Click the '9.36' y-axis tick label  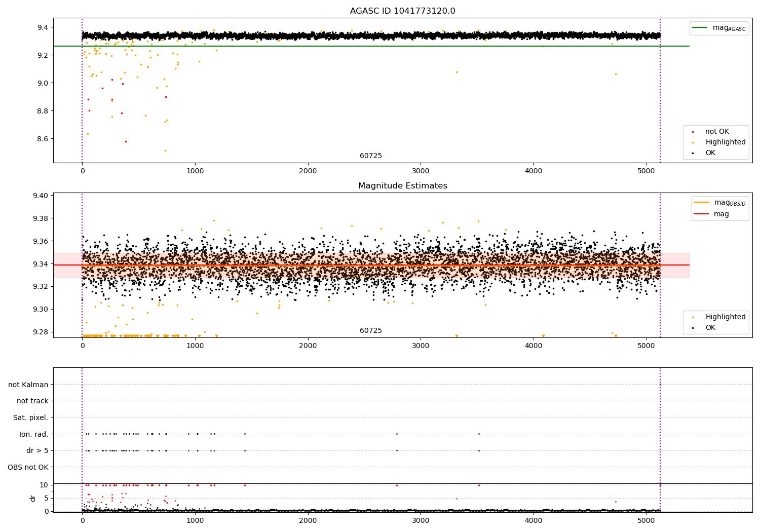click(40, 241)
